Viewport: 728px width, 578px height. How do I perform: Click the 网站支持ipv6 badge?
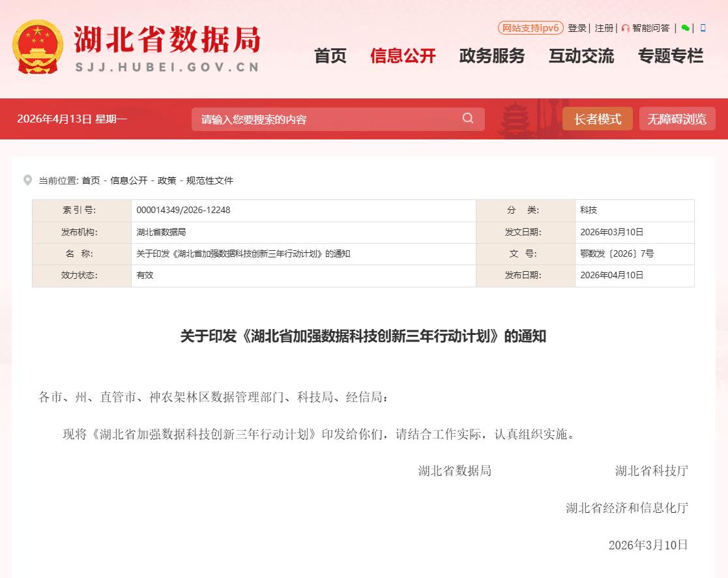coord(530,28)
